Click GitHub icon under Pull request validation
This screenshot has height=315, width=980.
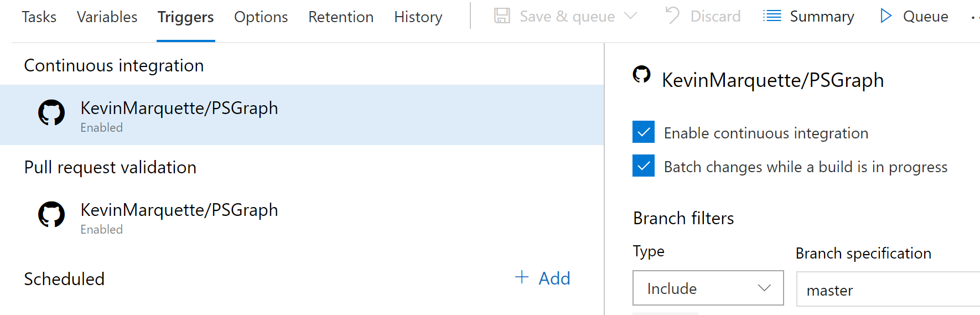coord(51,215)
